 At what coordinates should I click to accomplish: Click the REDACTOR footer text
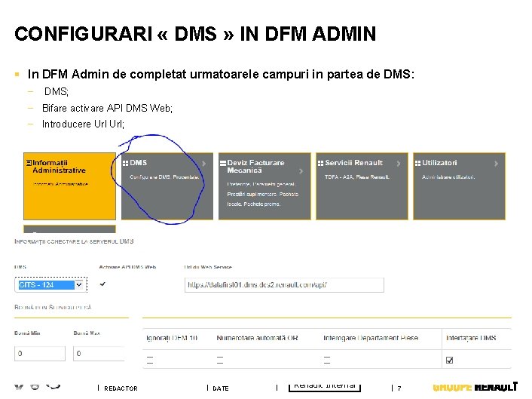pyautogui.click(x=121, y=388)
